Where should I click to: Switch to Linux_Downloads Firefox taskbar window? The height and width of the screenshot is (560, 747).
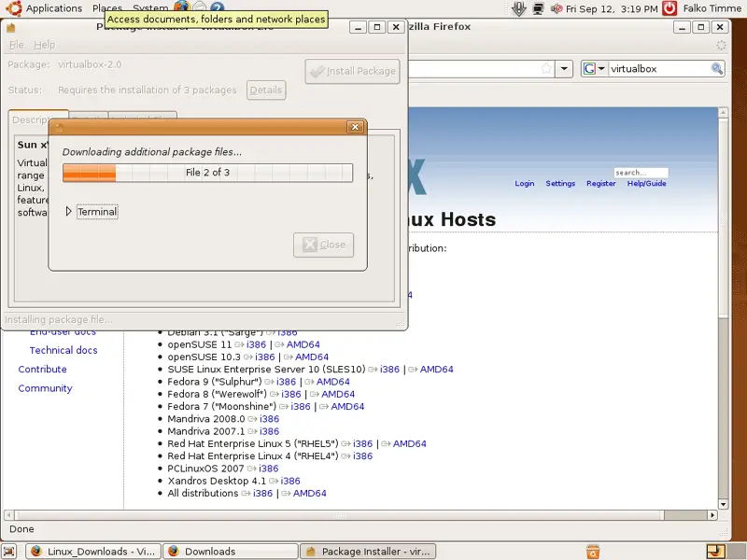pyautogui.click(x=93, y=552)
